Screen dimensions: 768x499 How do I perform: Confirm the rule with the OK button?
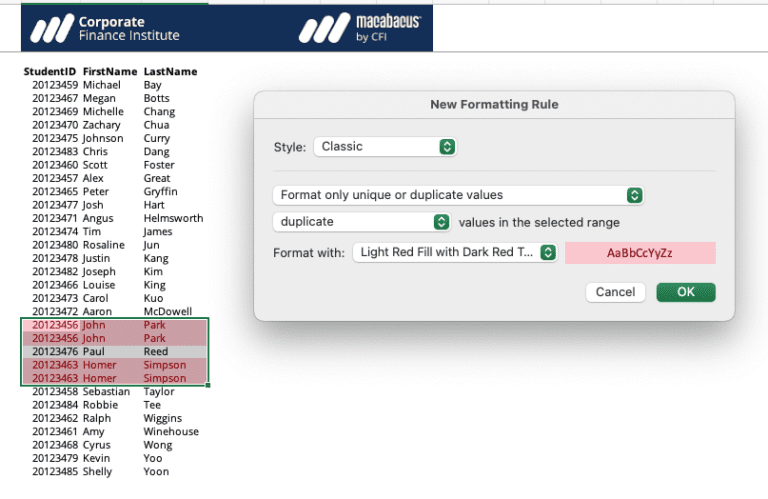[685, 292]
